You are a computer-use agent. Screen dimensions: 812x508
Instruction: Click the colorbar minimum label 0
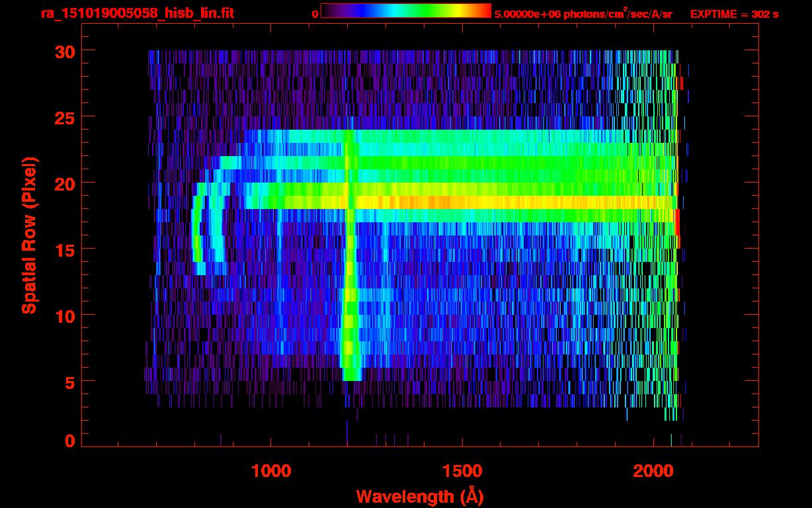coord(315,15)
